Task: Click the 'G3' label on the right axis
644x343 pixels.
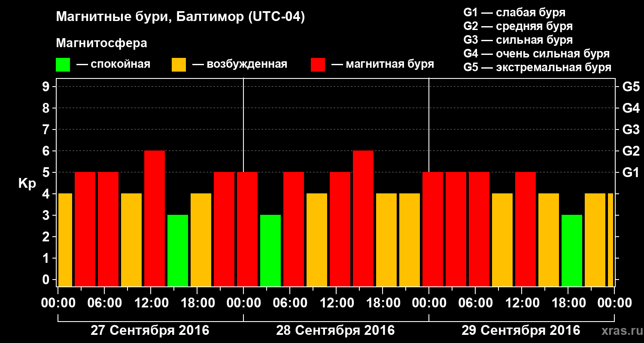Action: 631,129
